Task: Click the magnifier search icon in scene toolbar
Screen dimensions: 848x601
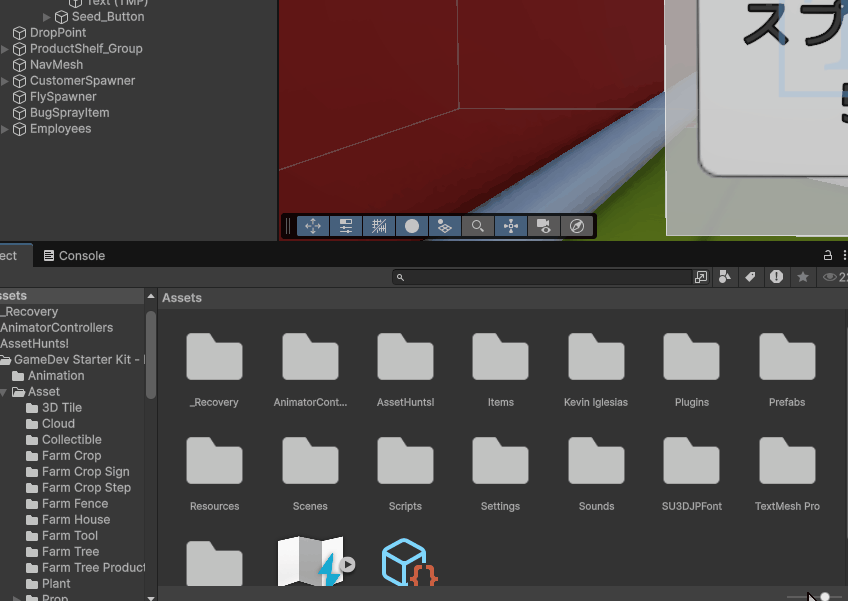Action: point(478,226)
